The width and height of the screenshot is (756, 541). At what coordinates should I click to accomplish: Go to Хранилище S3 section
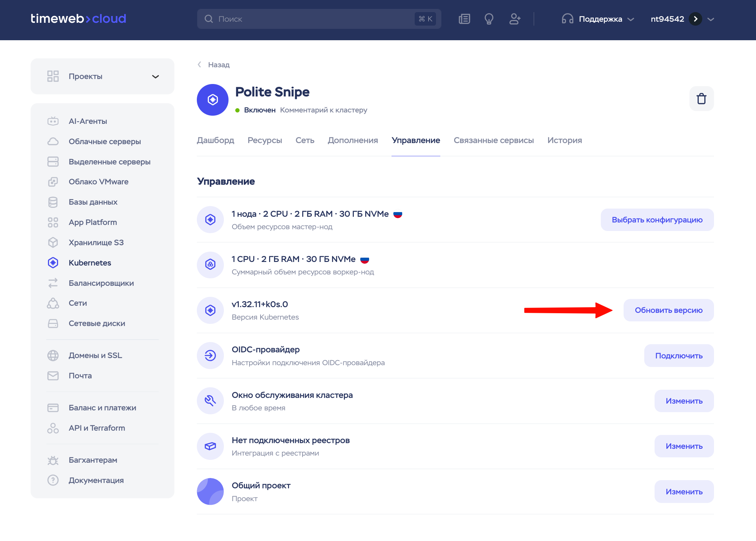(x=96, y=242)
